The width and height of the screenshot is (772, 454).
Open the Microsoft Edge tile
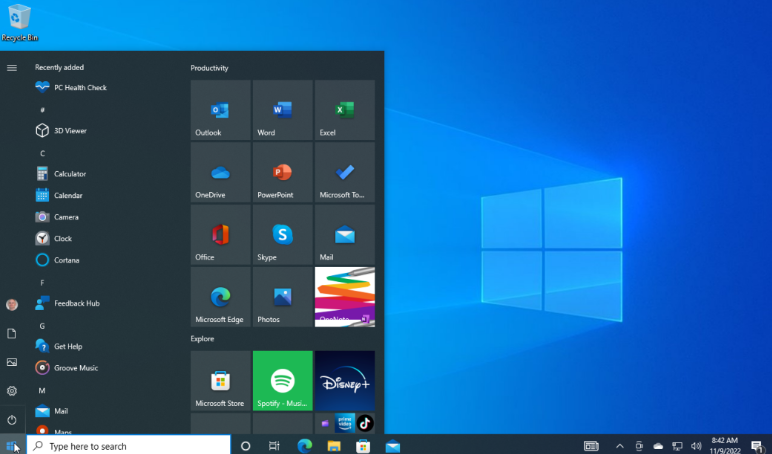(x=221, y=297)
